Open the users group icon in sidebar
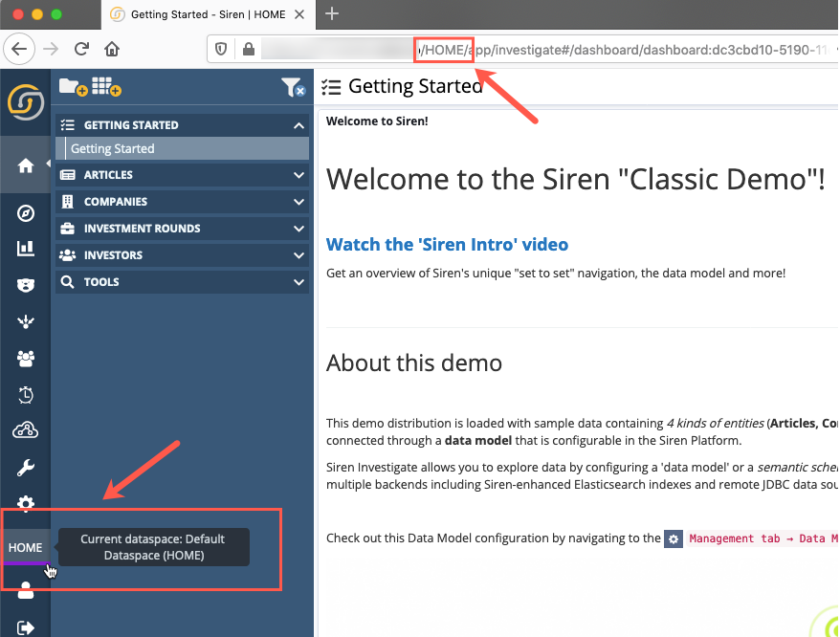Image resolution: width=840 pixels, height=637 pixels. coord(25,359)
